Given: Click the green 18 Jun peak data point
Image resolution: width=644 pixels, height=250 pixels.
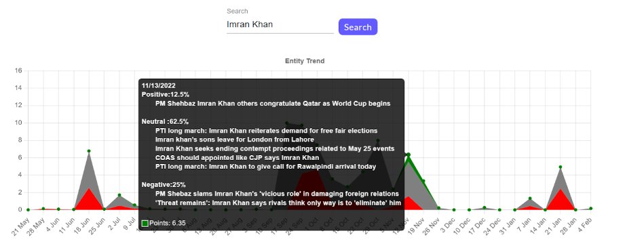Looking at the screenshot, I should [x=89, y=151].
